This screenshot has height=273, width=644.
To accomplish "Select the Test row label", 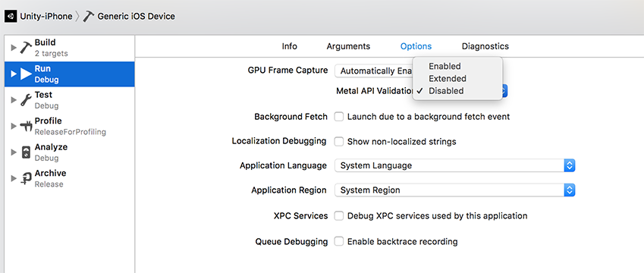I will (43, 95).
